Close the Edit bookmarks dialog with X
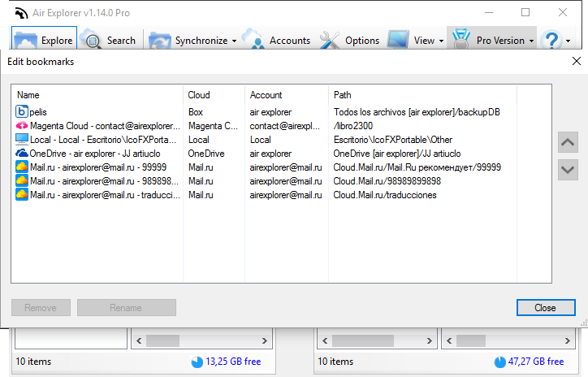 (577, 61)
